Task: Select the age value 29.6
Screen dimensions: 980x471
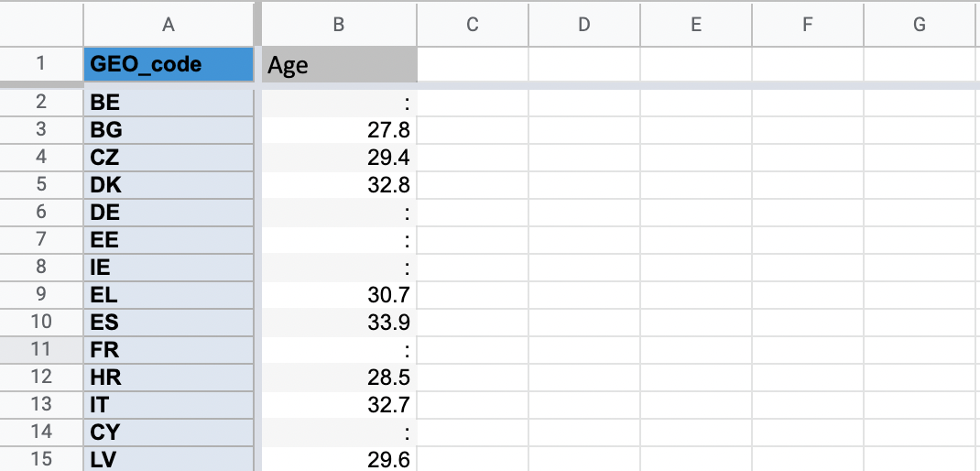Action: [339, 458]
